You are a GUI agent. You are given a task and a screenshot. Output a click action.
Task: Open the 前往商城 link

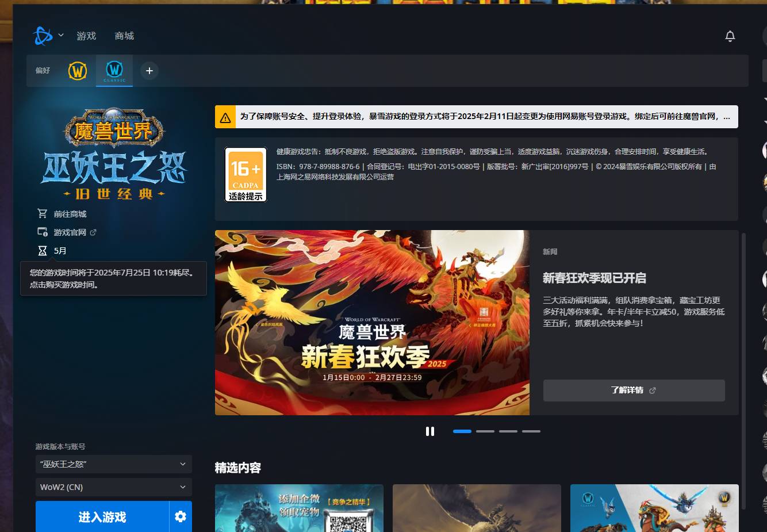tap(70, 214)
